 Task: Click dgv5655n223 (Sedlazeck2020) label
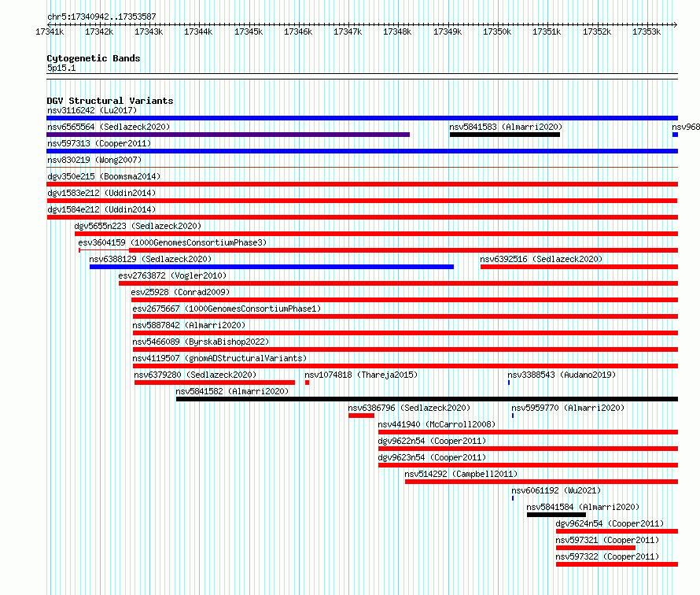138,226
